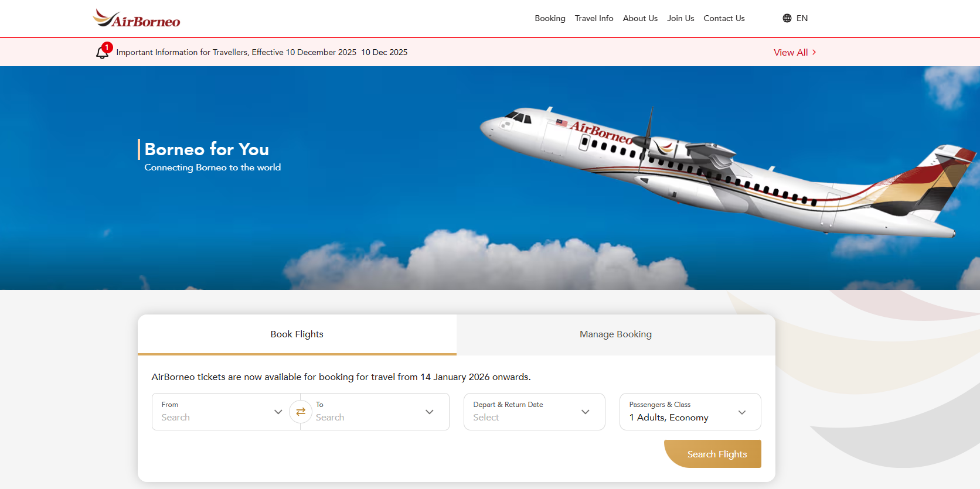This screenshot has width=980, height=489.
Task: Open the Contact Us page
Action: pyautogui.click(x=724, y=18)
